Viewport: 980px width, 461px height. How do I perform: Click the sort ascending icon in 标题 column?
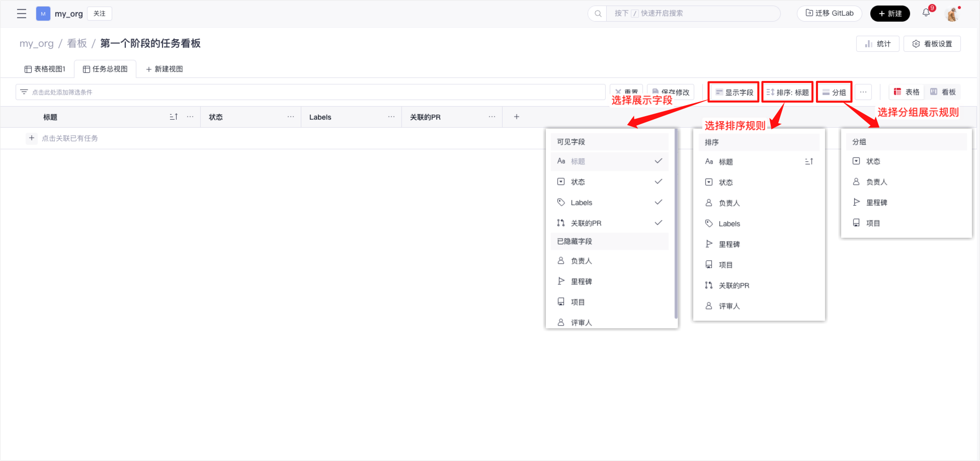[174, 117]
